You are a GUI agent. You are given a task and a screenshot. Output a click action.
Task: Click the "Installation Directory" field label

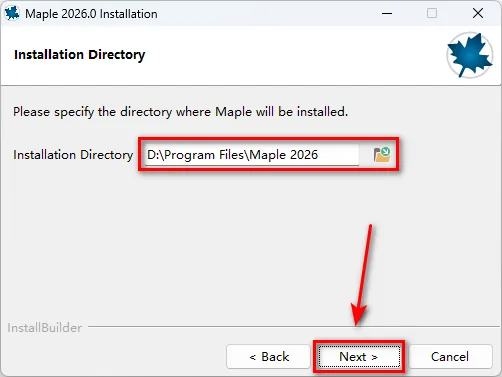(x=73, y=155)
